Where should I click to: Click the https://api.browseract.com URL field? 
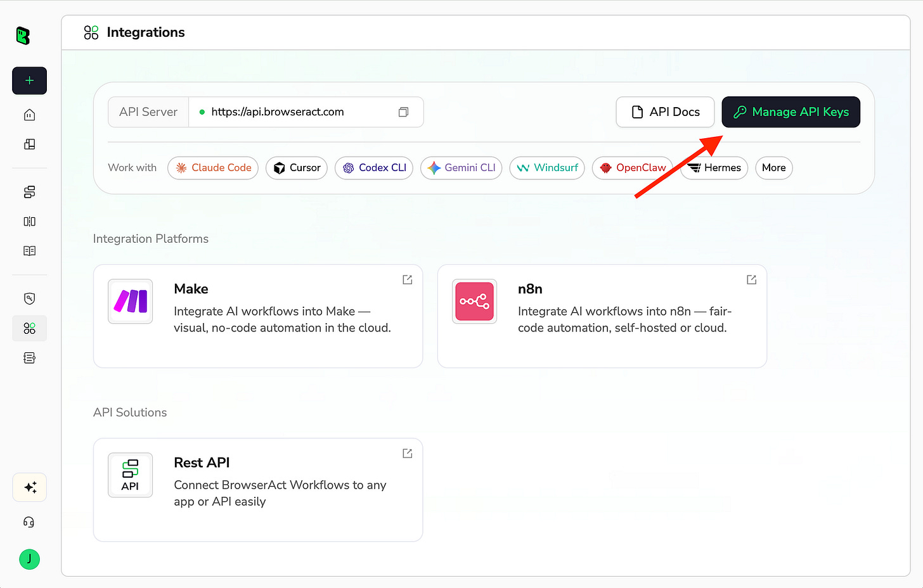[x=306, y=112]
